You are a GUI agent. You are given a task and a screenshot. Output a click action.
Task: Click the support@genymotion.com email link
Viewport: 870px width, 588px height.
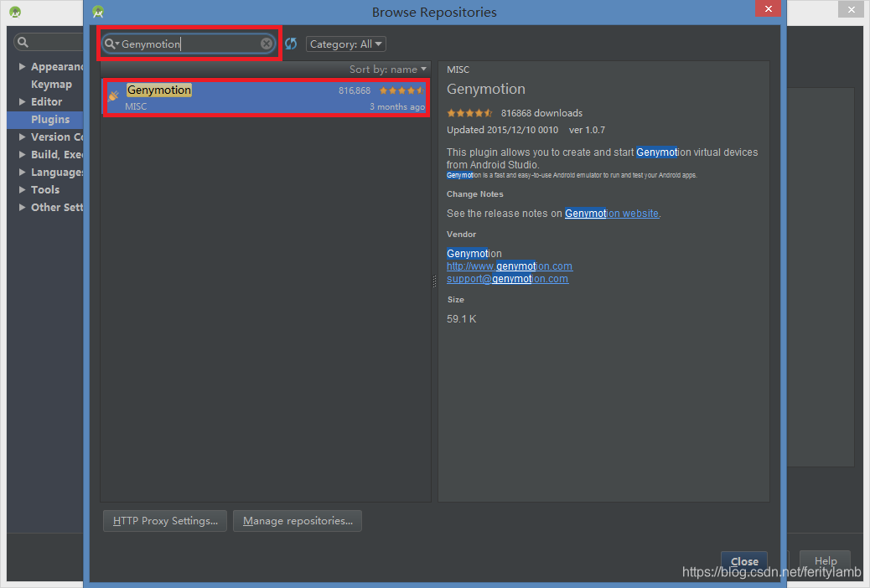507,279
